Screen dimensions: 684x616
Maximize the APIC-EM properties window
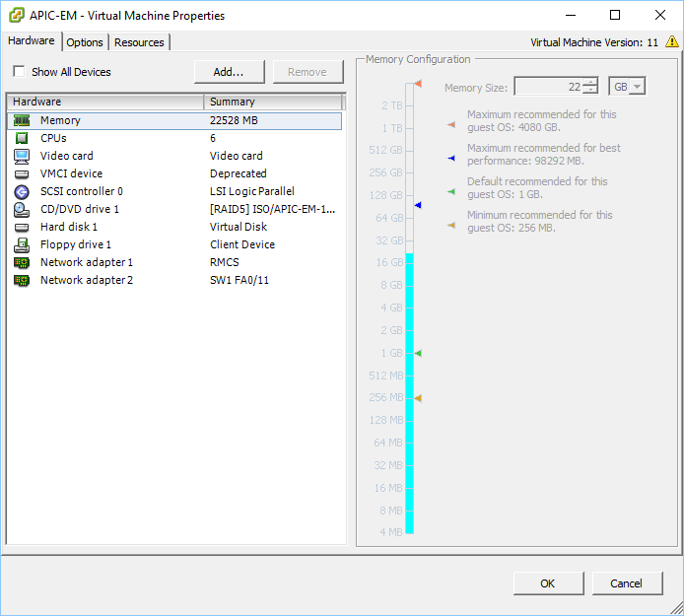click(x=615, y=15)
